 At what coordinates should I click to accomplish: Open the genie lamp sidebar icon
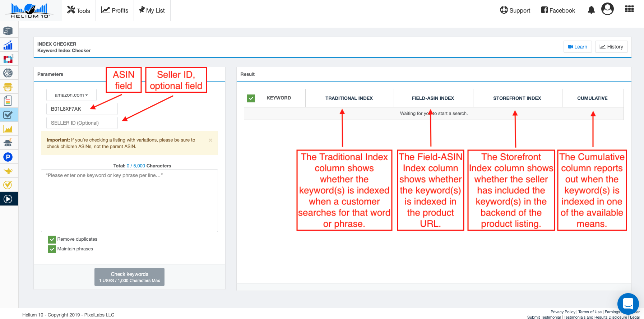pos(8,171)
